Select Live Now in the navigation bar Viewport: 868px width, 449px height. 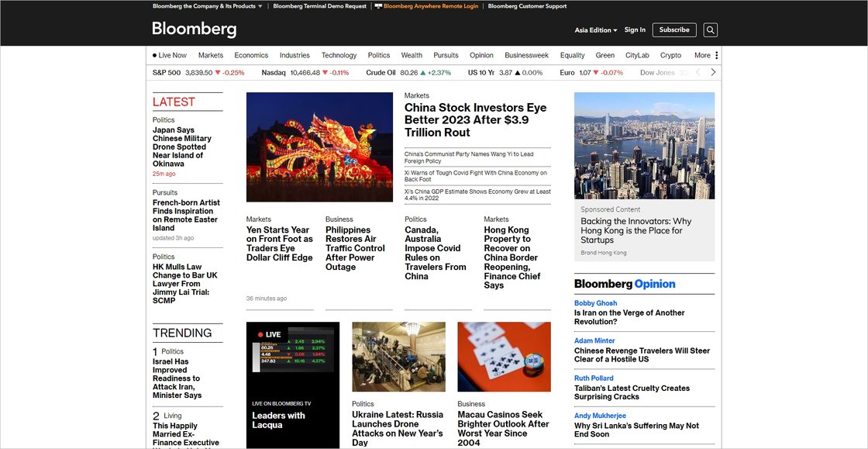coord(170,56)
